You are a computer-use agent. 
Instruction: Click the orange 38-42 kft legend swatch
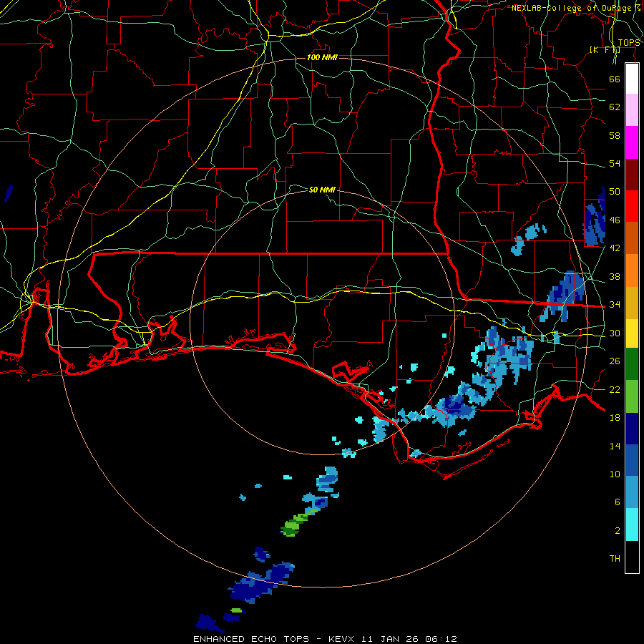pos(632,270)
